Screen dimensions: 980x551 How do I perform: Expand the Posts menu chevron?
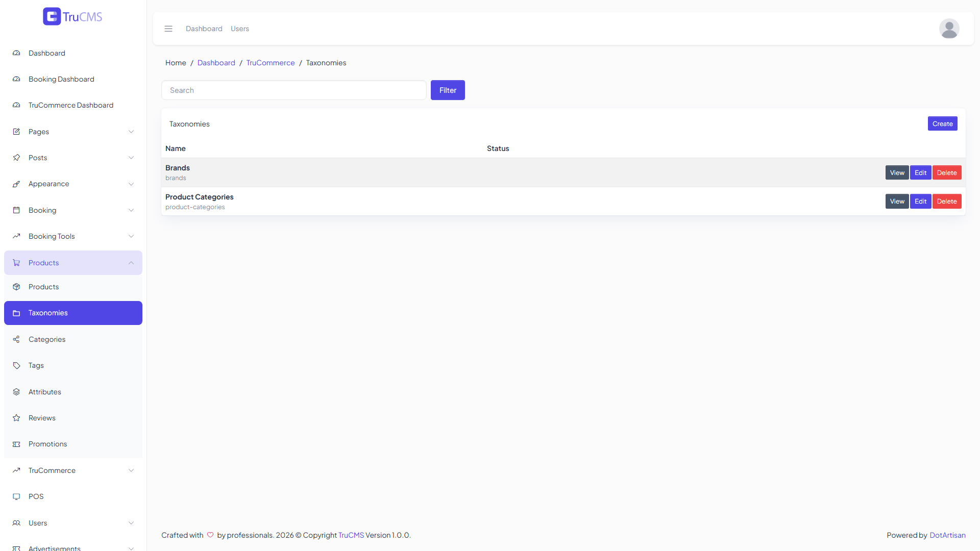(x=131, y=158)
